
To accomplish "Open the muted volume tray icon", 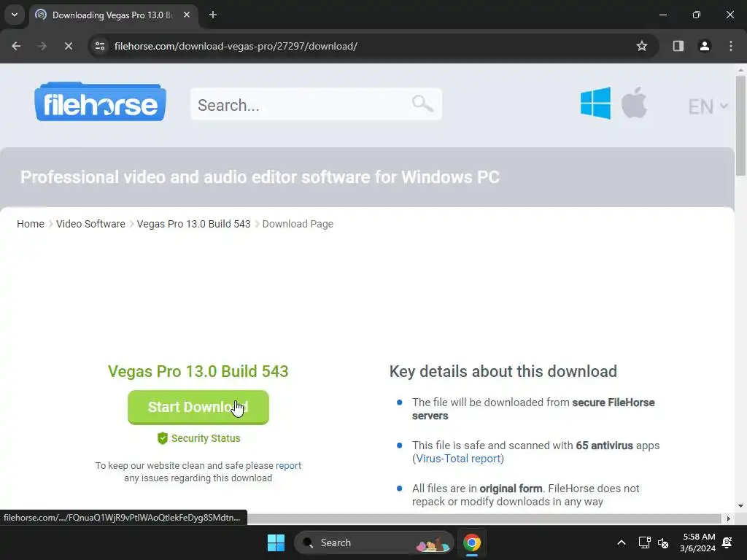I will coord(662,542).
